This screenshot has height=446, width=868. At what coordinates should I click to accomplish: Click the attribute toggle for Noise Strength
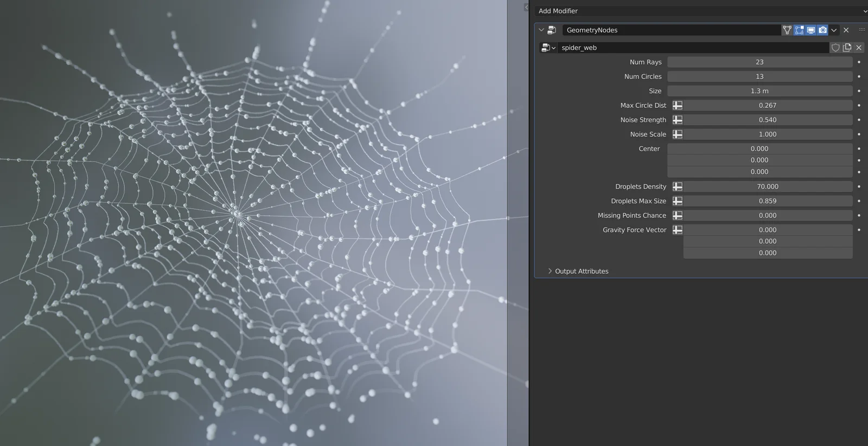(678, 120)
